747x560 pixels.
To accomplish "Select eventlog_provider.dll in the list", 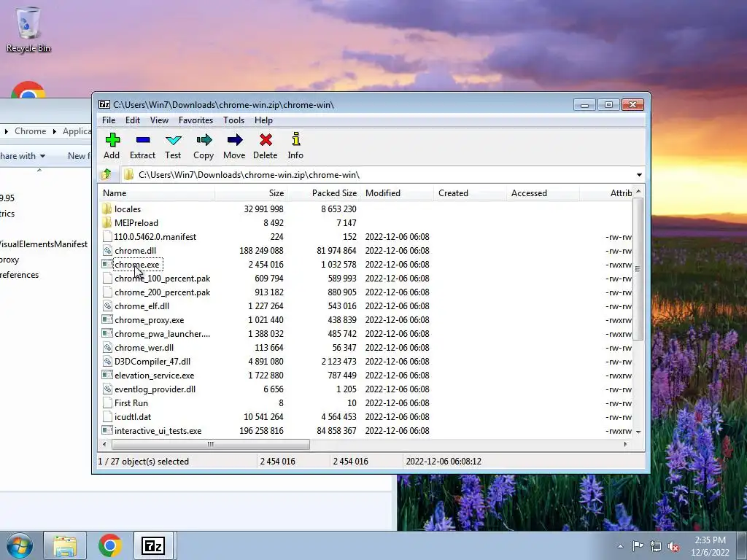I will [x=155, y=389].
